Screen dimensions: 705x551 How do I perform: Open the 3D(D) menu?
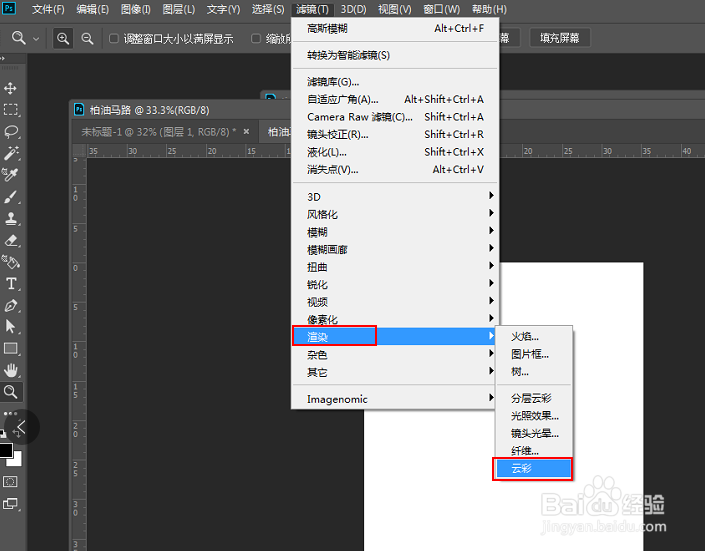pyautogui.click(x=353, y=9)
